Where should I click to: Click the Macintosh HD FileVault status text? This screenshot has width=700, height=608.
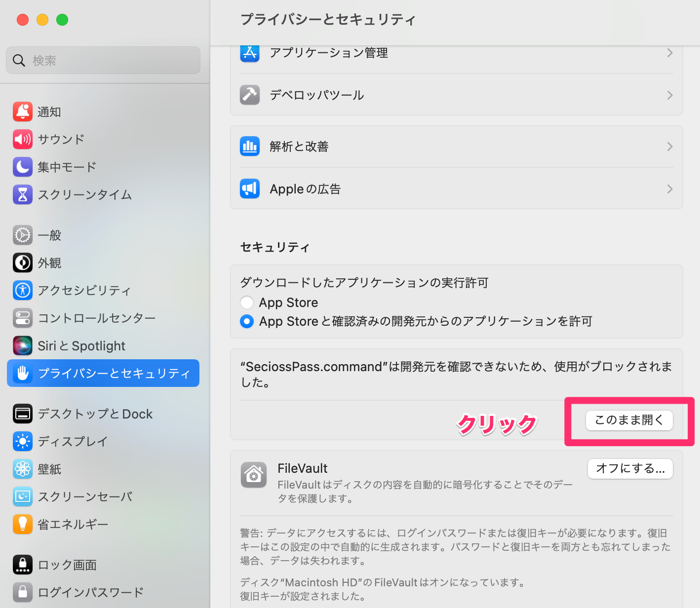click(x=383, y=582)
